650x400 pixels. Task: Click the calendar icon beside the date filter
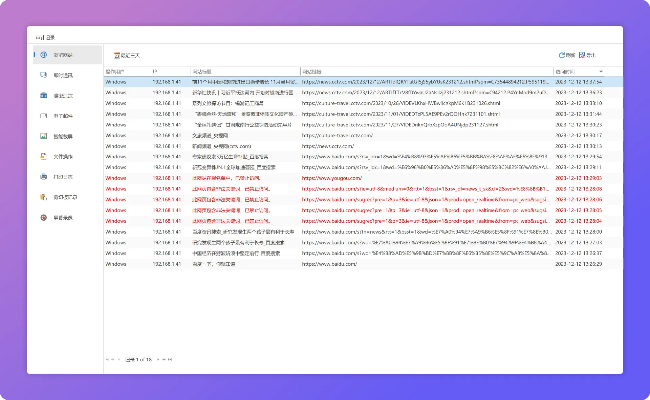click(117, 54)
